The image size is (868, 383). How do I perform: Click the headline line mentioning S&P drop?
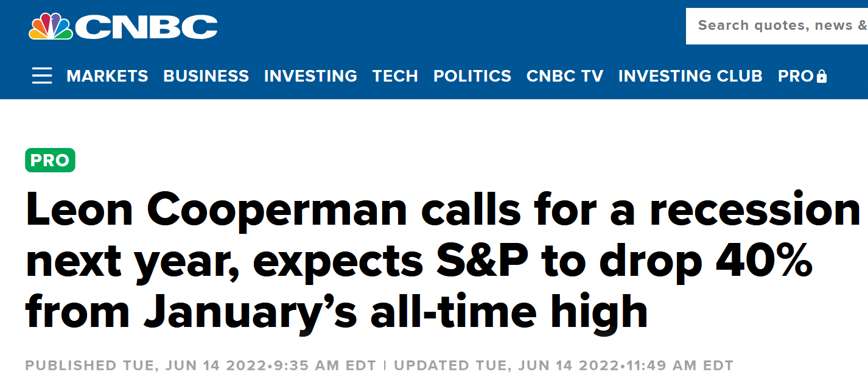coord(419,262)
